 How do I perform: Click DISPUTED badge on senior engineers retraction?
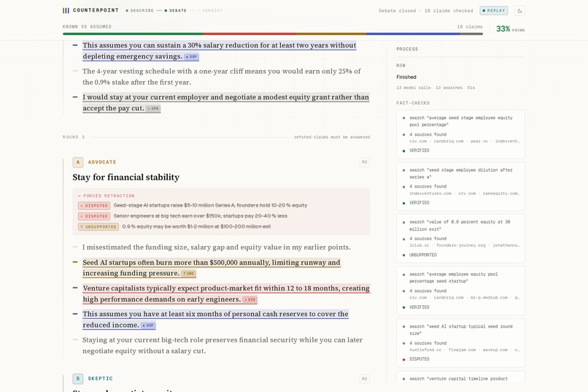click(94, 216)
